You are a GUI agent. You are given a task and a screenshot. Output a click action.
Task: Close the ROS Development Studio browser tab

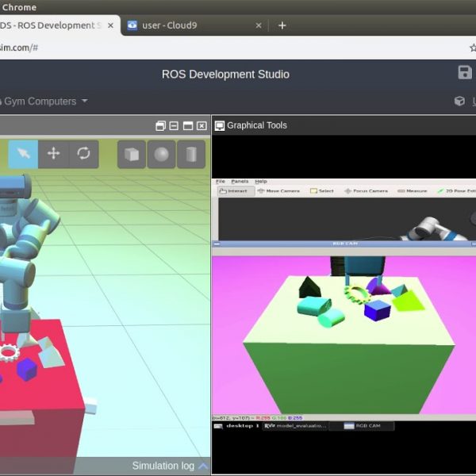pyautogui.click(x=110, y=25)
